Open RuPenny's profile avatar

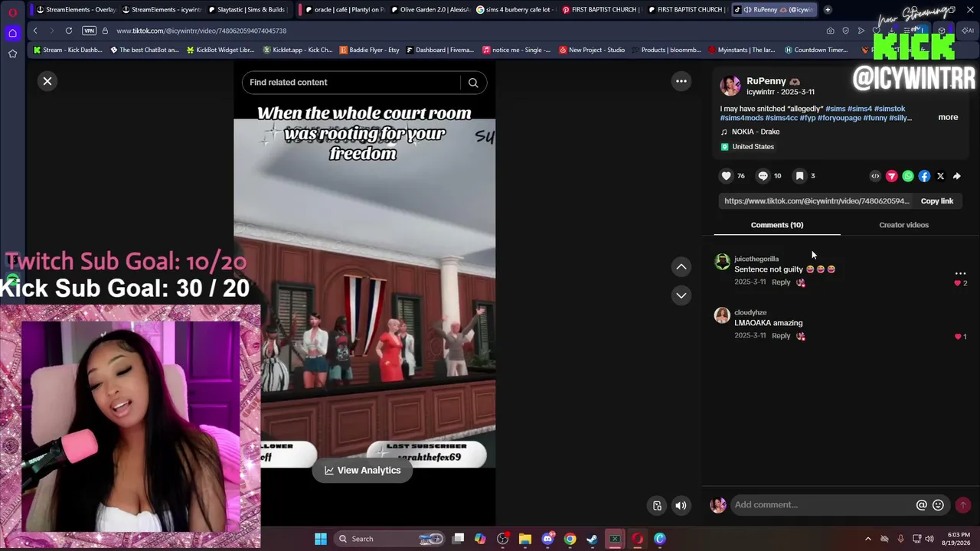pos(730,86)
